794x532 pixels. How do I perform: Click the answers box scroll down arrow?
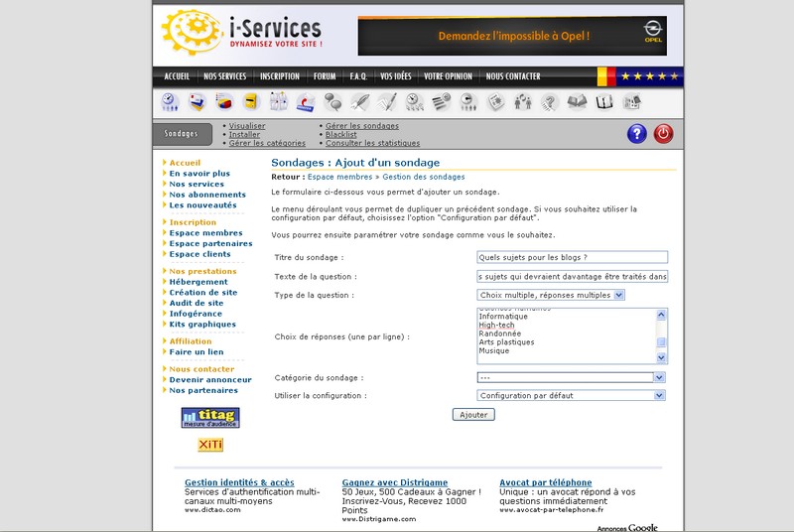[x=661, y=357]
